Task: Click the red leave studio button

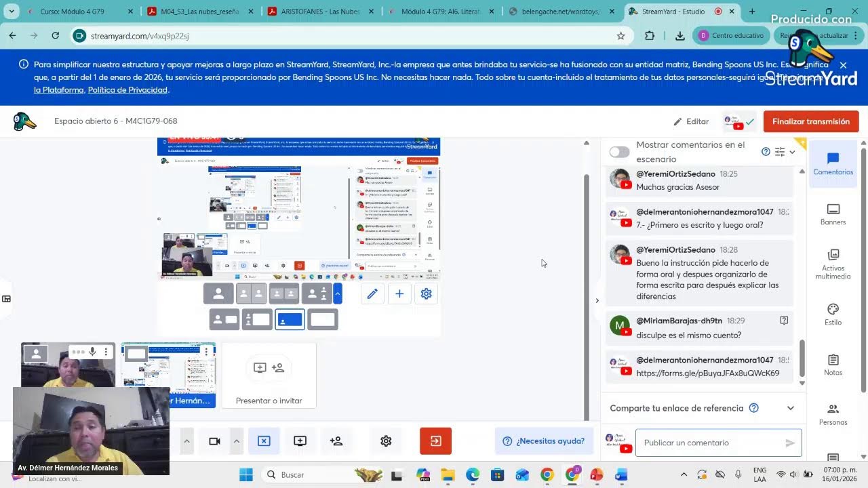Action: point(435,441)
